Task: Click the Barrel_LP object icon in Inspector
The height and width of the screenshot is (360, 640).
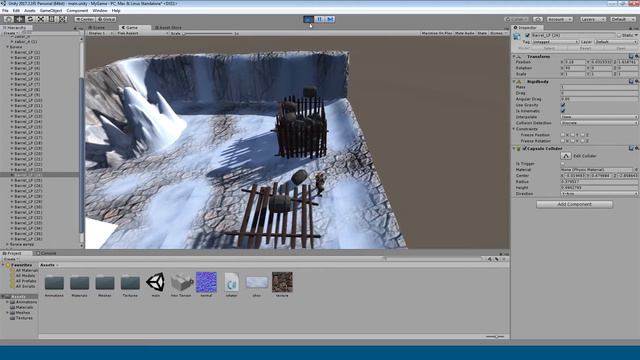Action: (517, 36)
